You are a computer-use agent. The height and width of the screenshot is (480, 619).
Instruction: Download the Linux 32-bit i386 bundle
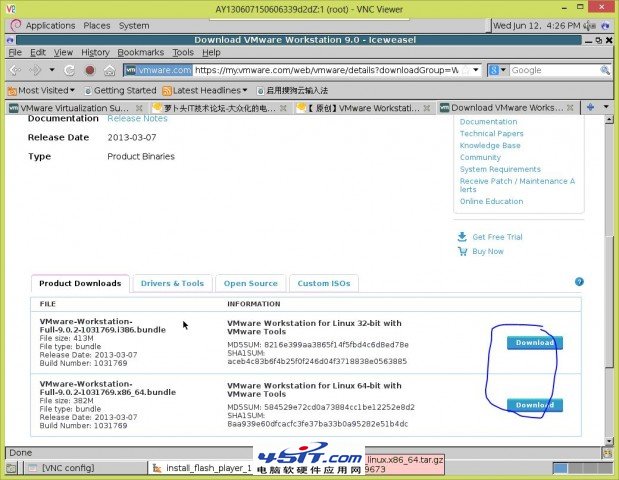pos(535,343)
